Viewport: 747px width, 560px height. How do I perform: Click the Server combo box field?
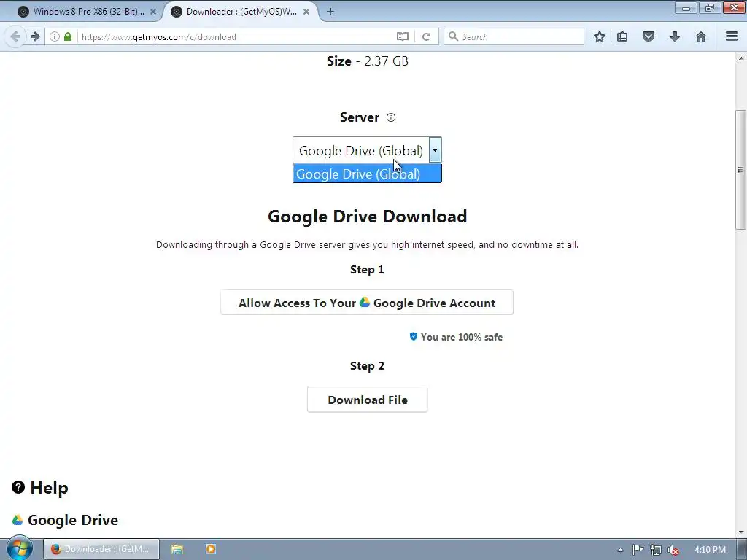point(367,150)
